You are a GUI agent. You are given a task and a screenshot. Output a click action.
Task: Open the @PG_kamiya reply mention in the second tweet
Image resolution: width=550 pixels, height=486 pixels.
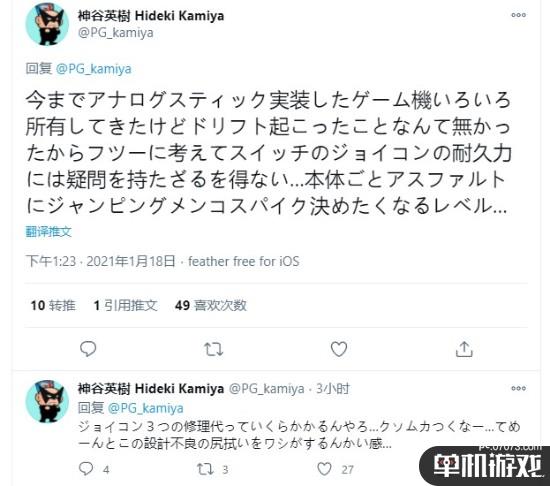click(x=146, y=408)
